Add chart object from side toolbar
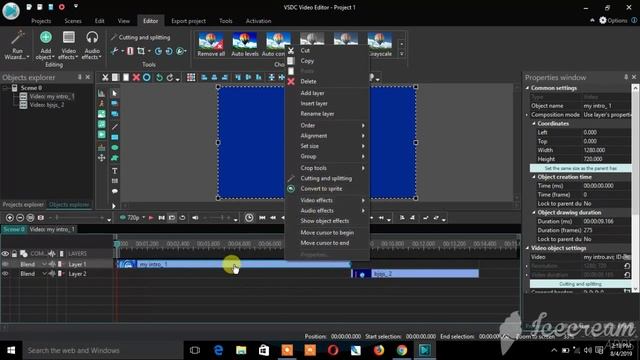The width and height of the screenshot is (640, 360). tap(102, 93)
